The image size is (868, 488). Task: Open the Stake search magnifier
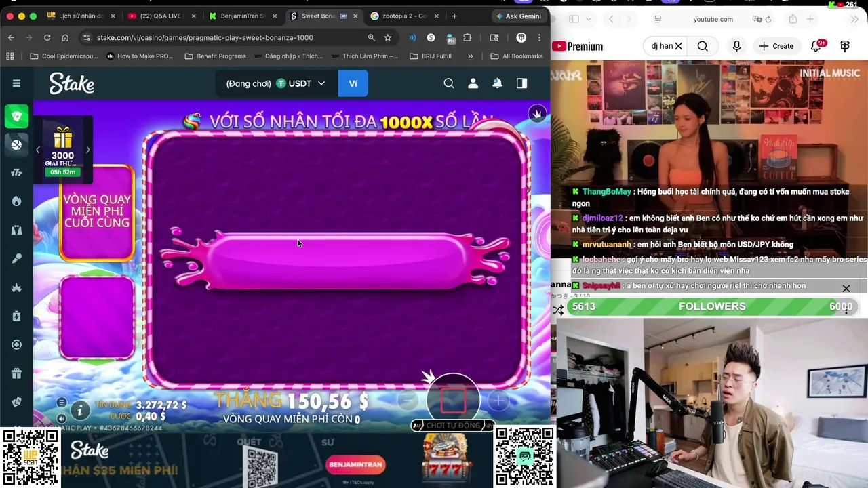pos(449,83)
